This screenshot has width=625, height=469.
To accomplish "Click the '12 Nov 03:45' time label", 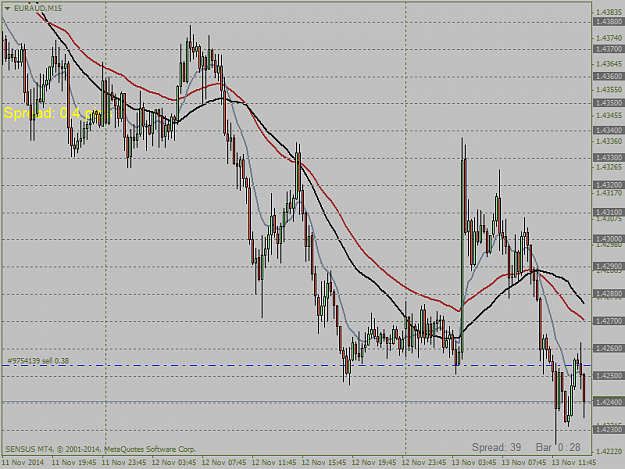I will pos(174,463).
